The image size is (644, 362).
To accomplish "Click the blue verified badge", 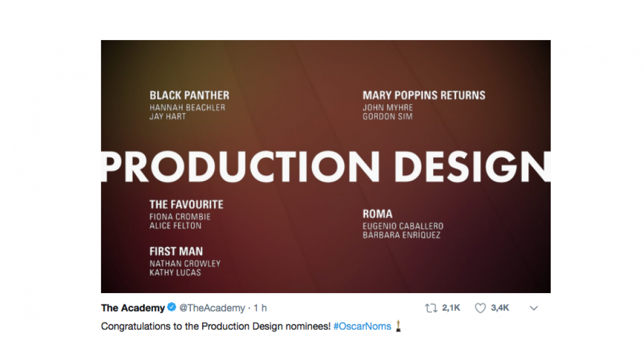I will tap(172, 308).
